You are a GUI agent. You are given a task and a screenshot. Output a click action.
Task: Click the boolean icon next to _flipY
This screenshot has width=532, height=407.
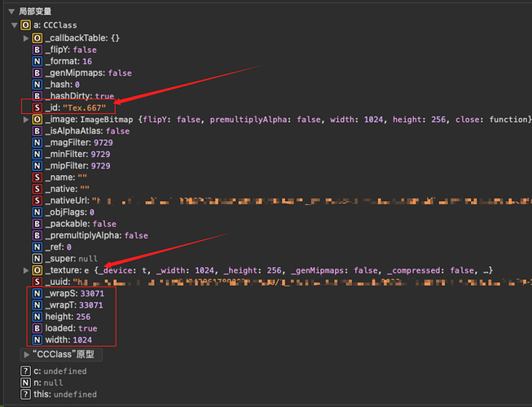click(x=37, y=50)
